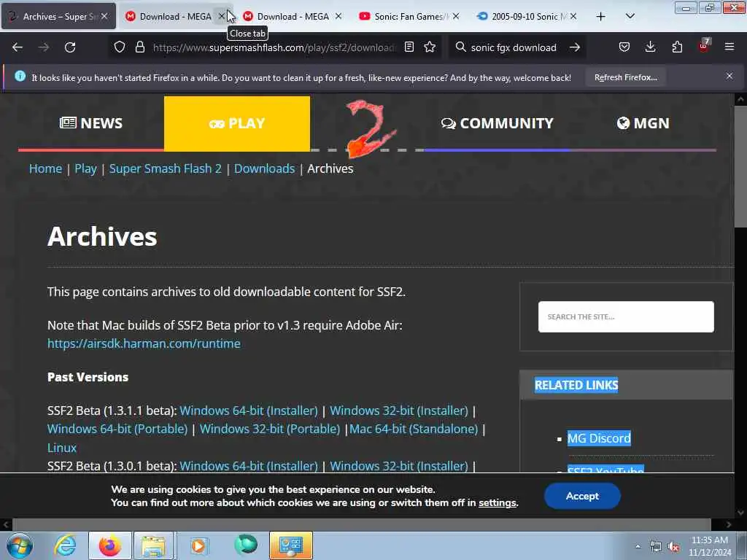Open the taskbar clock and date
747x560 pixels.
(x=710, y=546)
